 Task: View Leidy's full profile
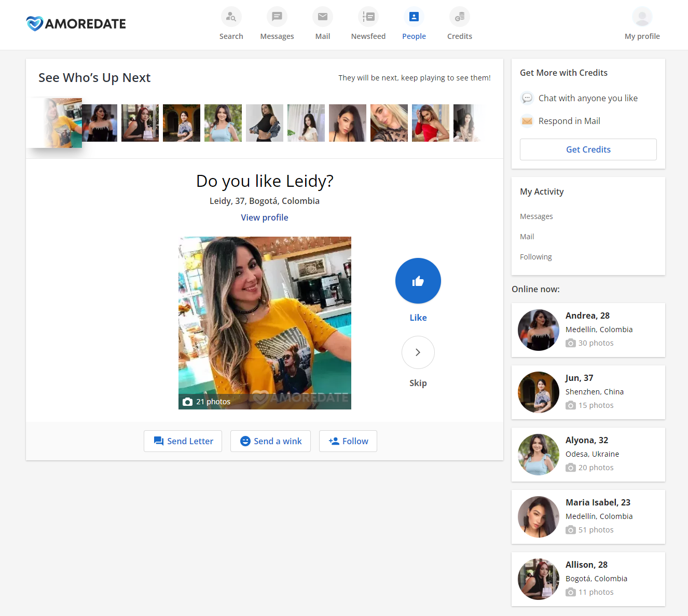(x=264, y=217)
